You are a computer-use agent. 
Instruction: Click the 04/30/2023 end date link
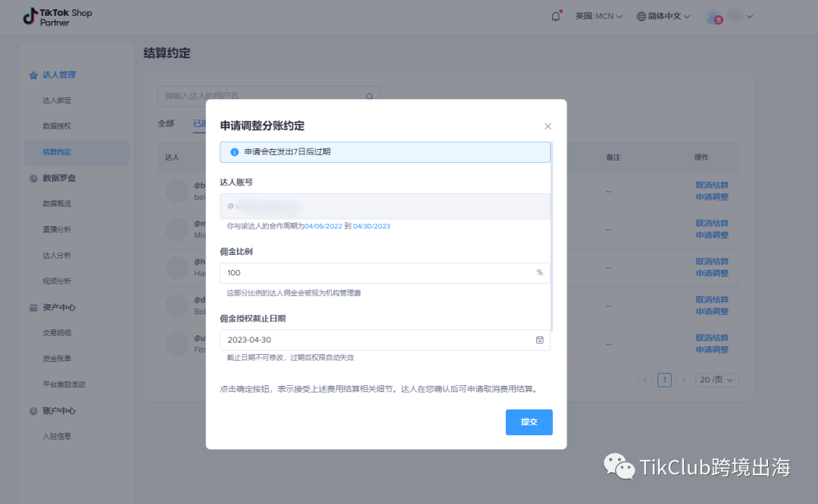pyautogui.click(x=371, y=226)
